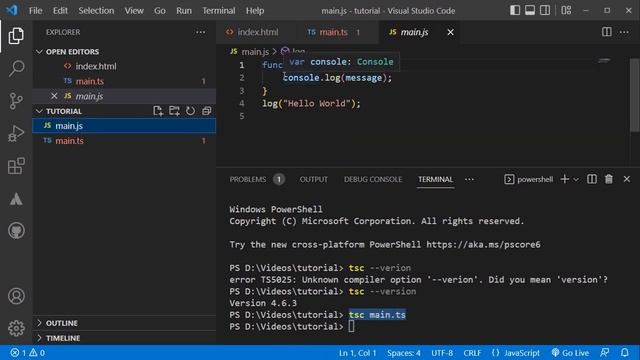Open the Terminal menu
Image resolution: width=640 pixels, height=360 pixels.
(x=218, y=11)
